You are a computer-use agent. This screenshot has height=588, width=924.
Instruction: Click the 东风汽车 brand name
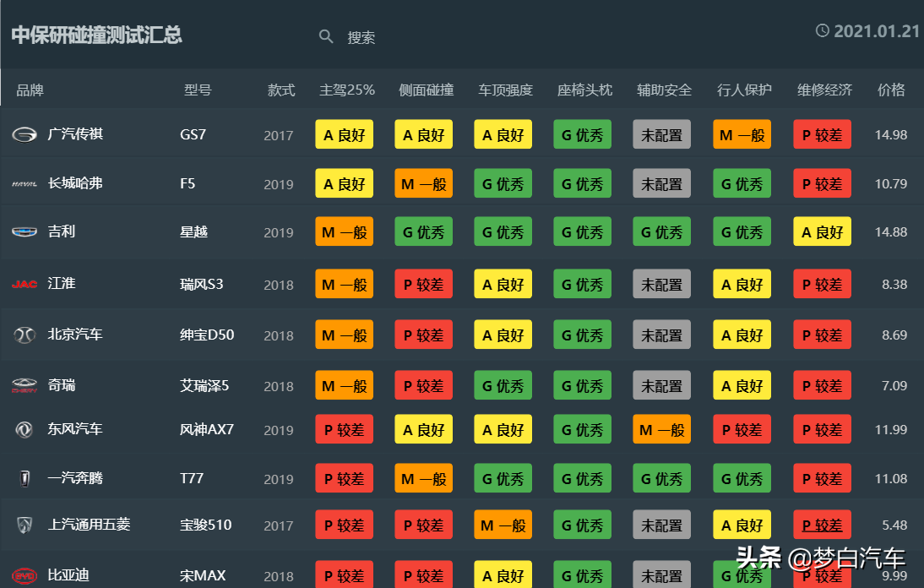point(75,429)
